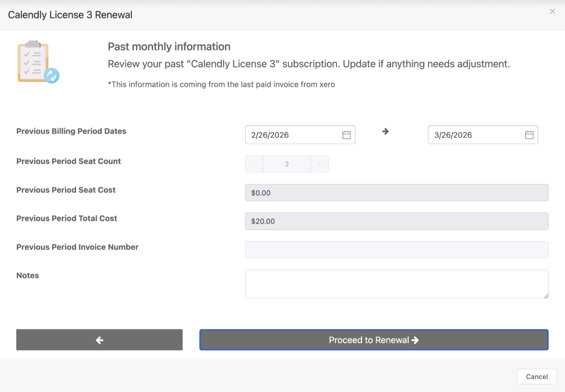The image size is (565, 392).
Task: Click the Cancel button
Action: click(536, 376)
